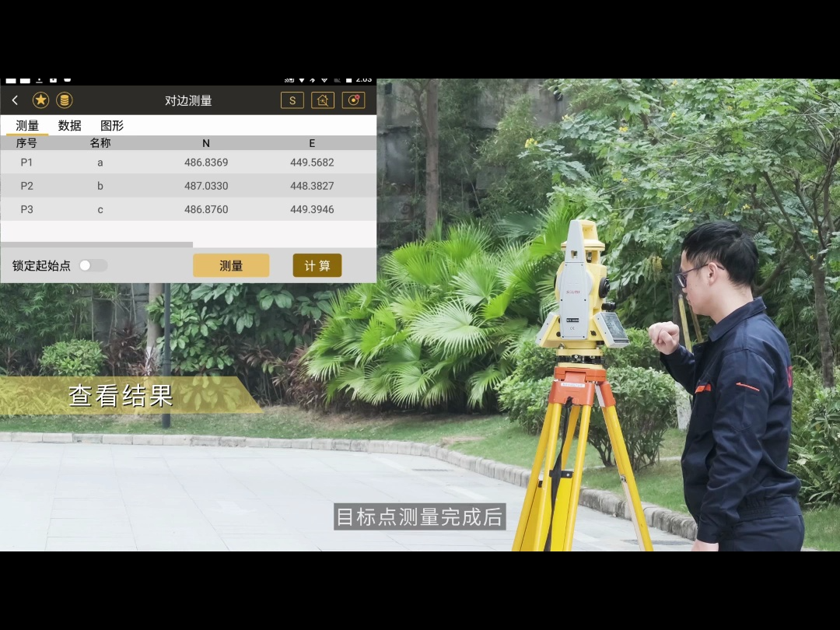Image resolution: width=840 pixels, height=630 pixels.
Task: Click N value 486.8369
Action: (206, 163)
